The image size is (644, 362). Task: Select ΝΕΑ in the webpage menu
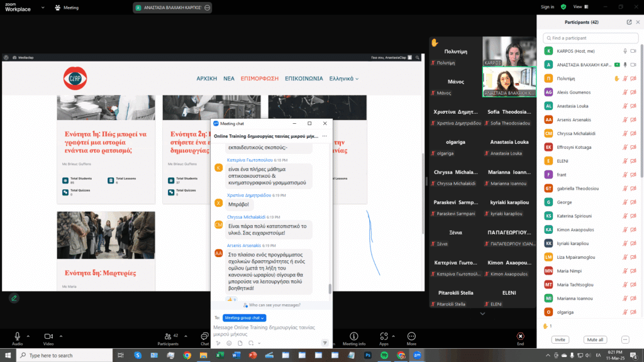coord(229,79)
